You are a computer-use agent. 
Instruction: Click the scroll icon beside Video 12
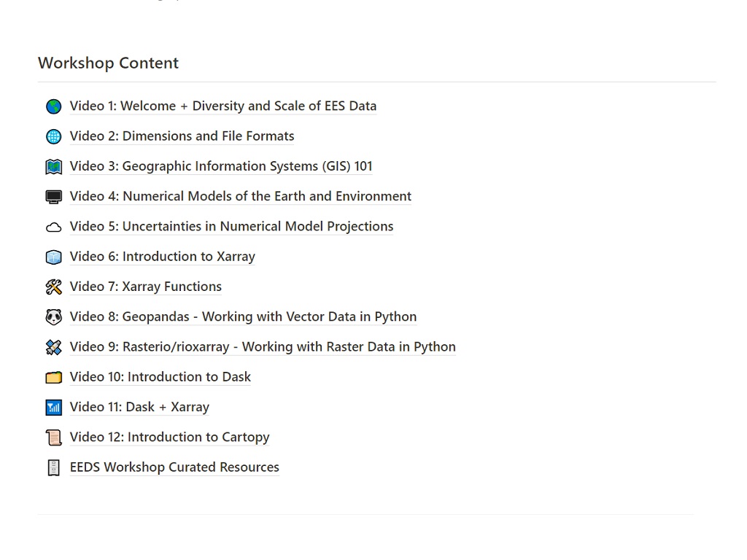click(x=53, y=437)
